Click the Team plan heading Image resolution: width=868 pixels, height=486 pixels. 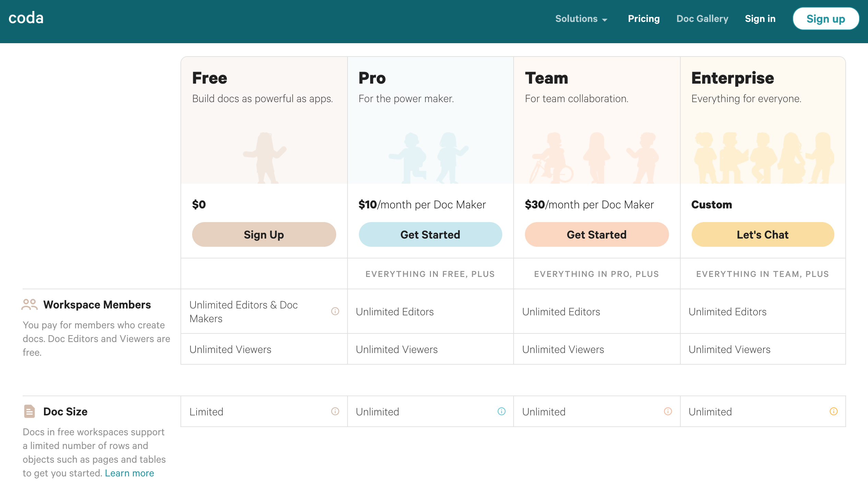pos(547,78)
